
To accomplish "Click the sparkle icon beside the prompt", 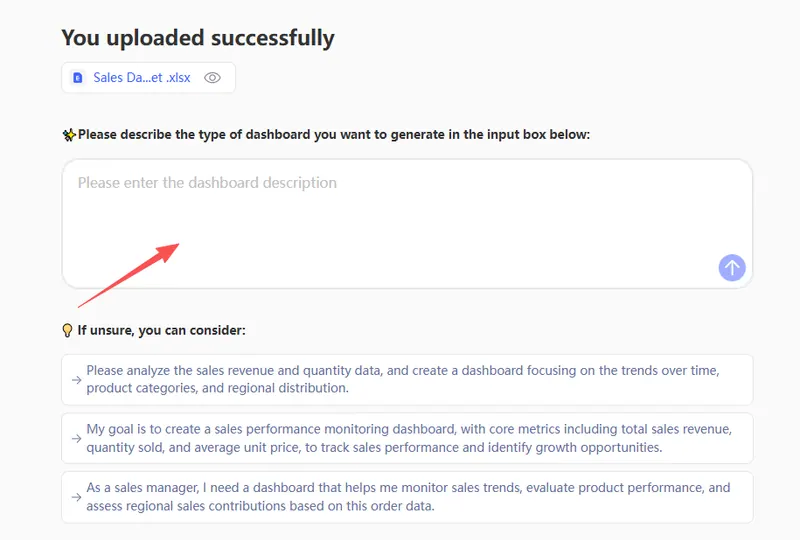I will (69, 134).
